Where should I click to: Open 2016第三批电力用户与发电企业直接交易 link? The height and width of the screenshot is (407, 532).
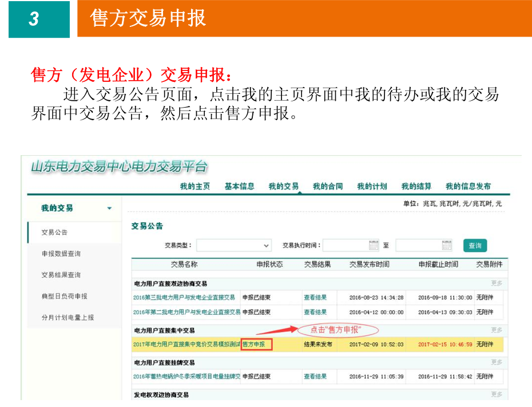184,297
